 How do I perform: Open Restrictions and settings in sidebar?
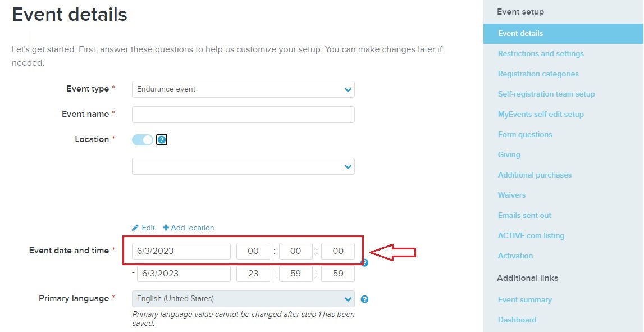pos(541,54)
